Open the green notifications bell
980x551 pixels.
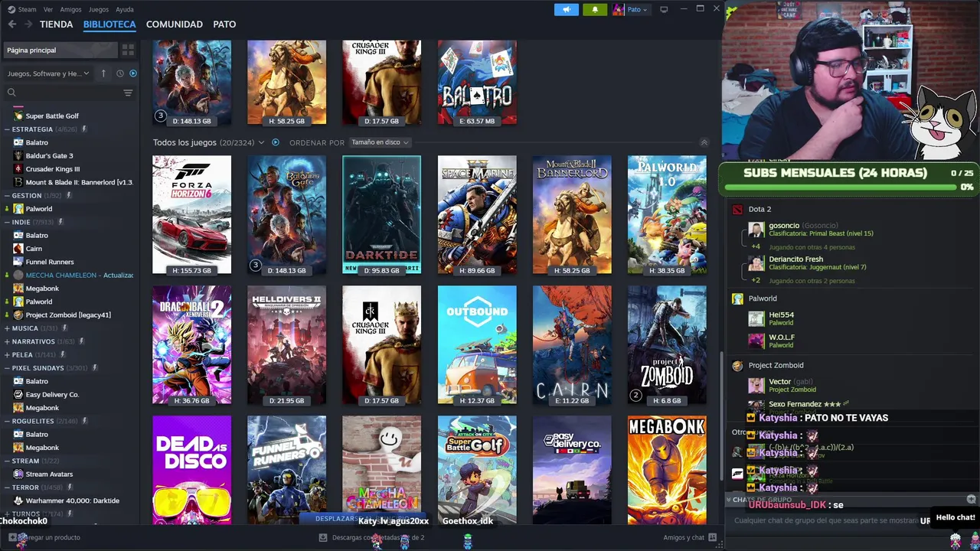595,9
